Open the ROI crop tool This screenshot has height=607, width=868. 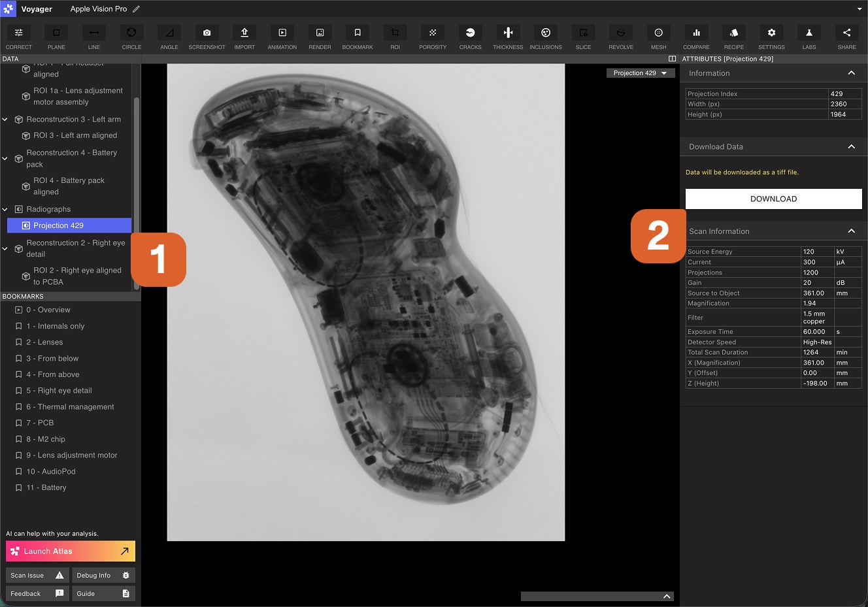coord(395,33)
